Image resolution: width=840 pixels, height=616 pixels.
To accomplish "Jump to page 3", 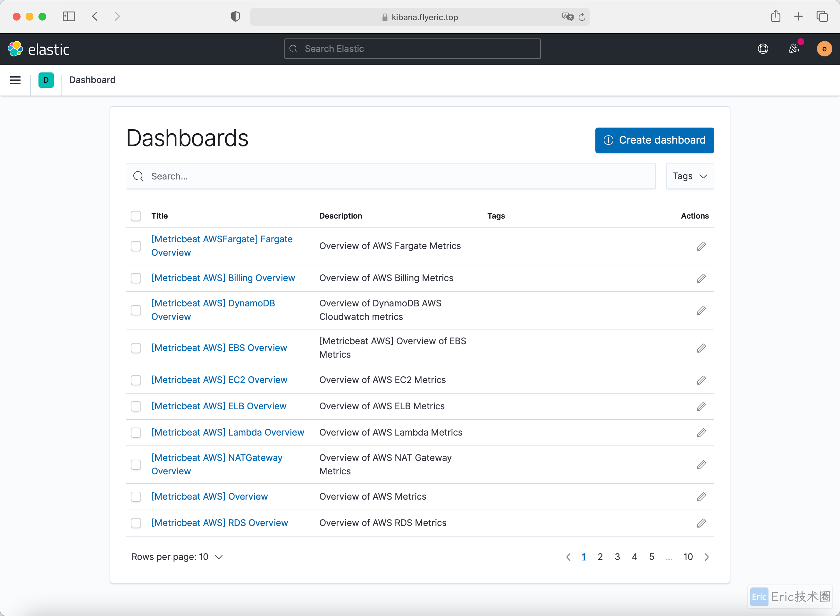I will (x=617, y=557).
